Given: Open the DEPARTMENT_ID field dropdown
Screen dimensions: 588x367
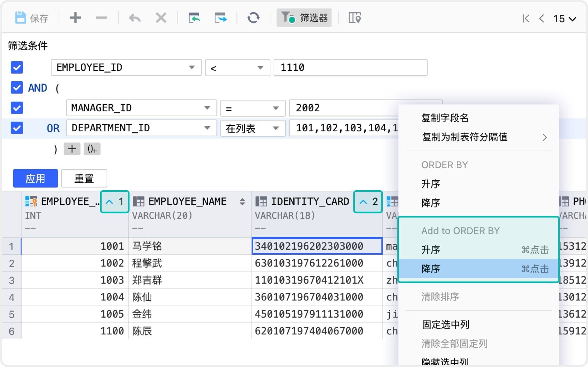Looking at the screenshot, I should (142, 128).
